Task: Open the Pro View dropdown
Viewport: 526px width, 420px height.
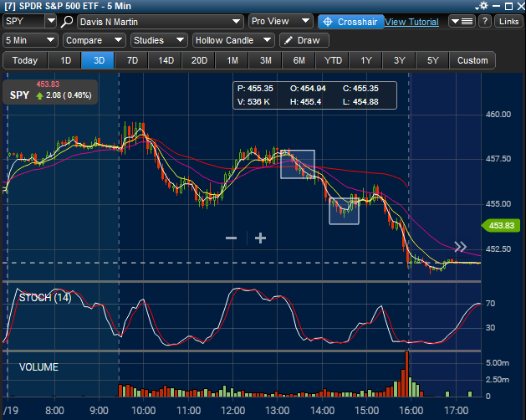Action: [281, 21]
